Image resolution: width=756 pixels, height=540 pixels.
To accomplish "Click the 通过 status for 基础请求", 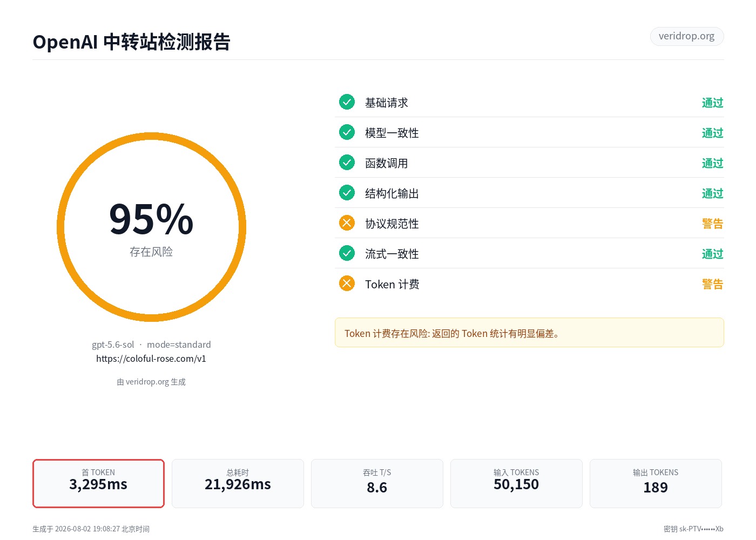I will (712, 103).
